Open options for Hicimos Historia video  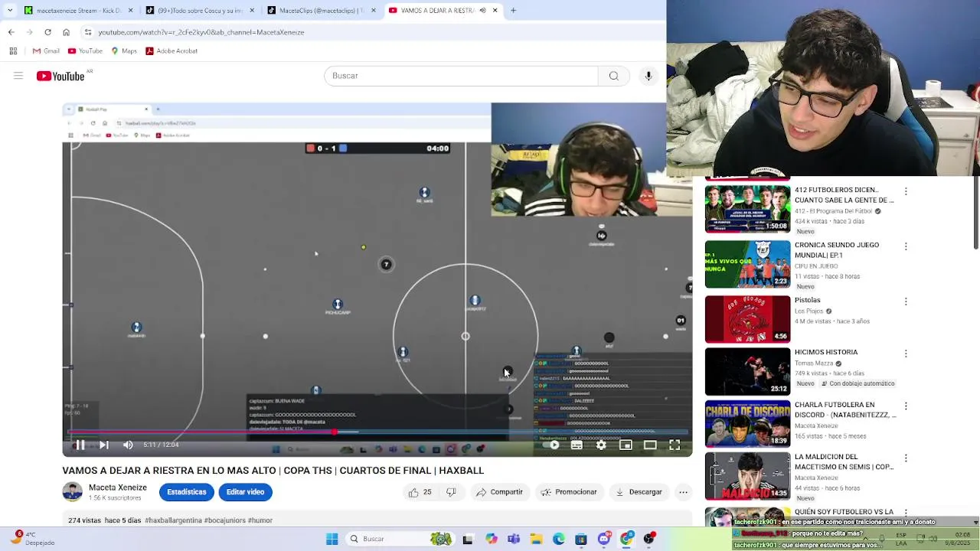906,354
